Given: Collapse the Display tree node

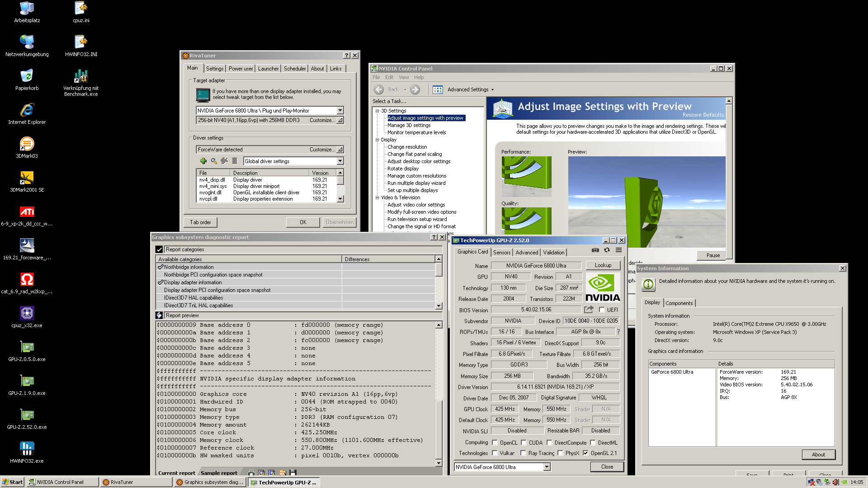Looking at the screenshot, I should click(x=377, y=140).
